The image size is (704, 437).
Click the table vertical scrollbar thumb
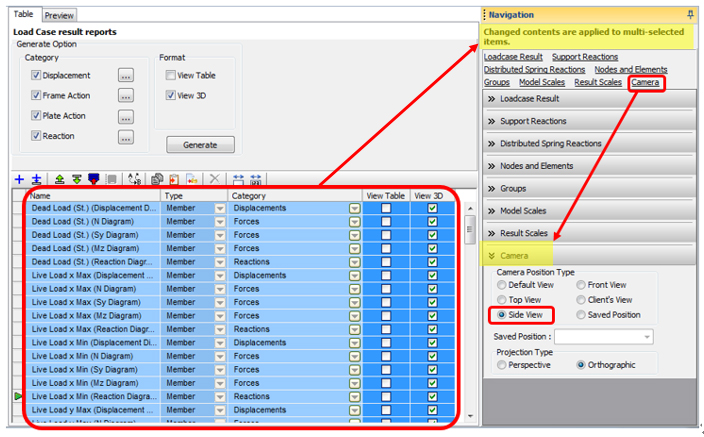pos(470,230)
